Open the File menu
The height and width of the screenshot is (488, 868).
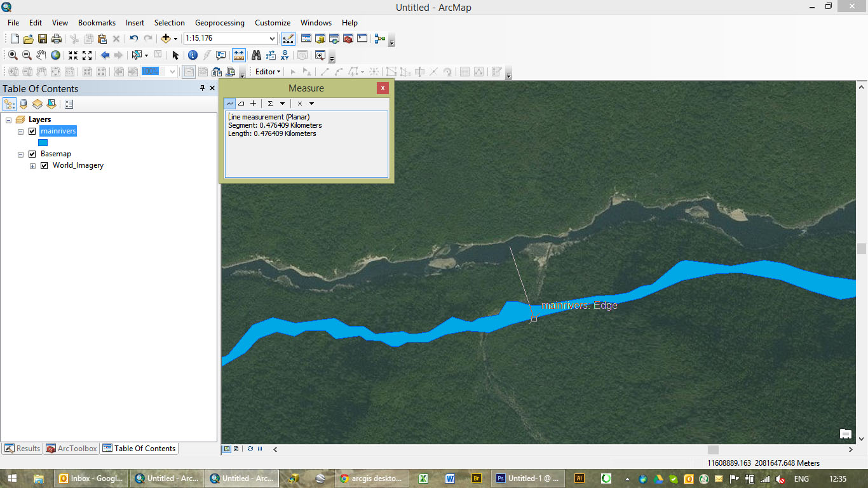tap(13, 22)
